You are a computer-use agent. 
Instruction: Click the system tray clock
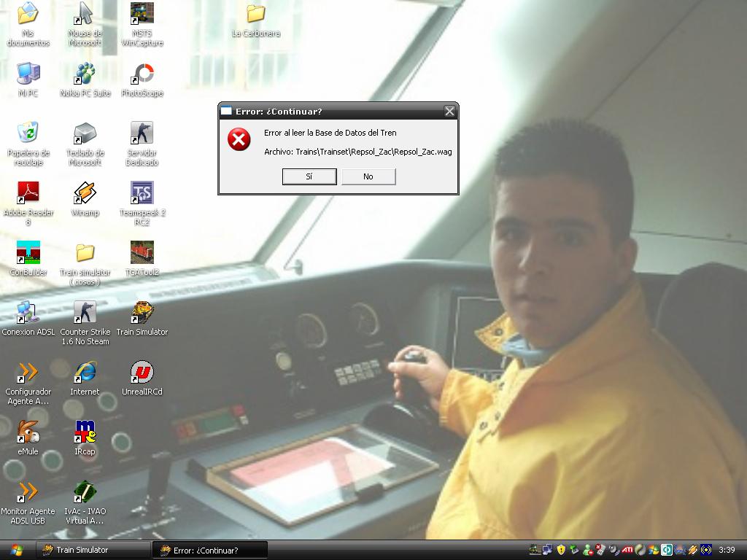coord(727,550)
